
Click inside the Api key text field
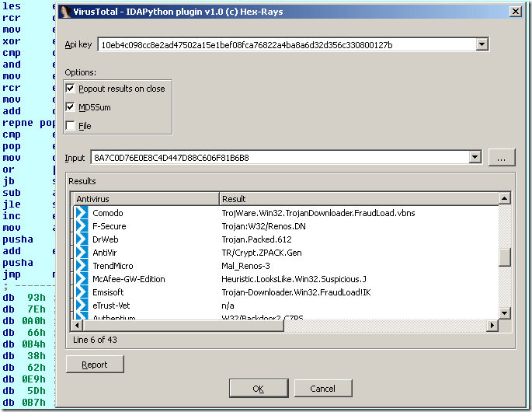click(x=287, y=45)
